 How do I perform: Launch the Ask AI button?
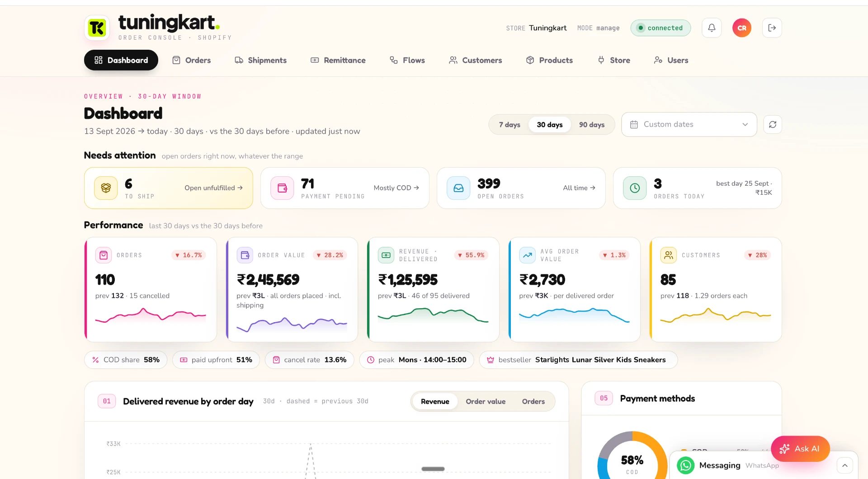click(800, 449)
